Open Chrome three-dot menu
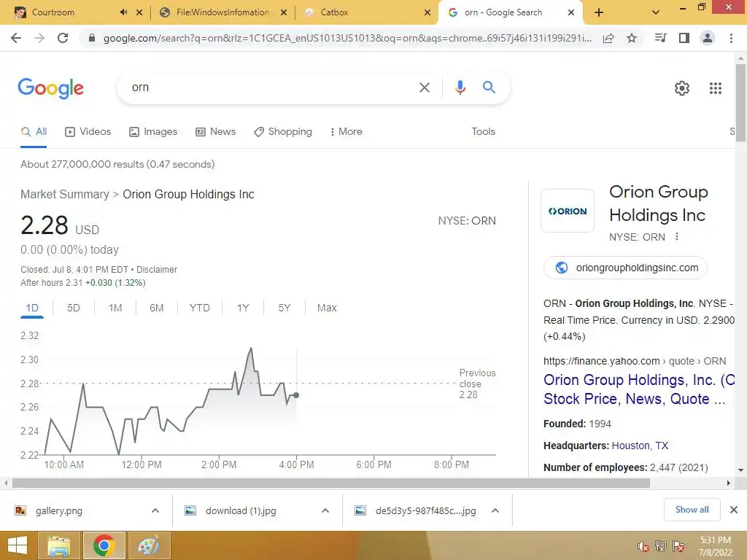This screenshot has width=747, height=560. point(731,38)
